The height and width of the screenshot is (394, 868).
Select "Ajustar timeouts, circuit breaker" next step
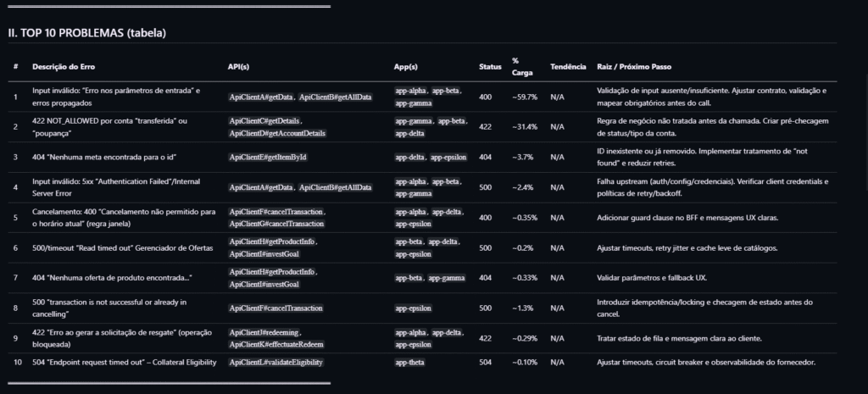click(x=706, y=363)
